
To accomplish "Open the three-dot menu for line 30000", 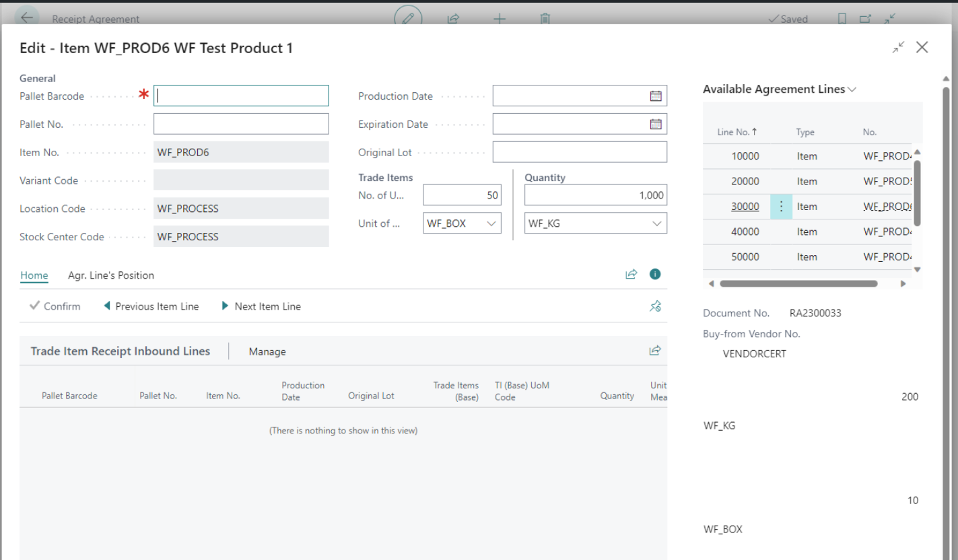I will [x=781, y=207].
